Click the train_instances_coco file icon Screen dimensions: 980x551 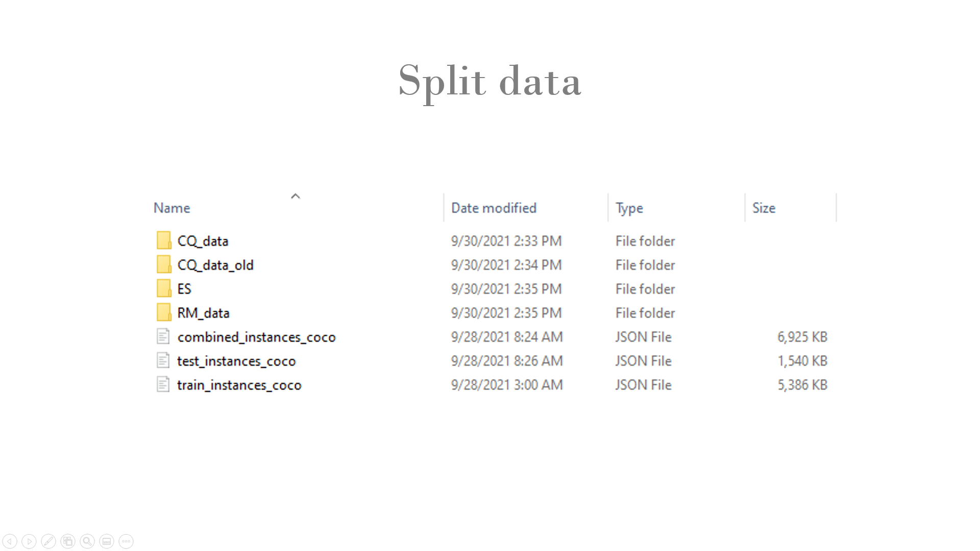[163, 384]
